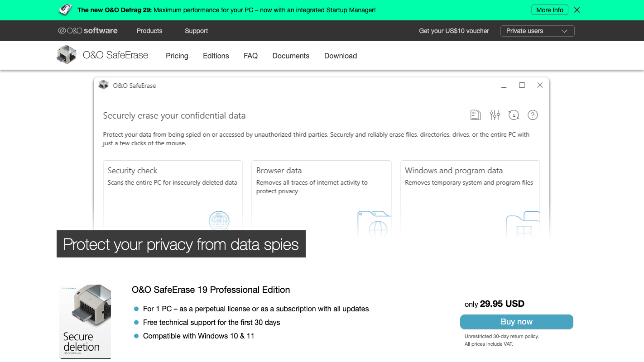Open the Support menu
The image size is (644, 362).
196,31
